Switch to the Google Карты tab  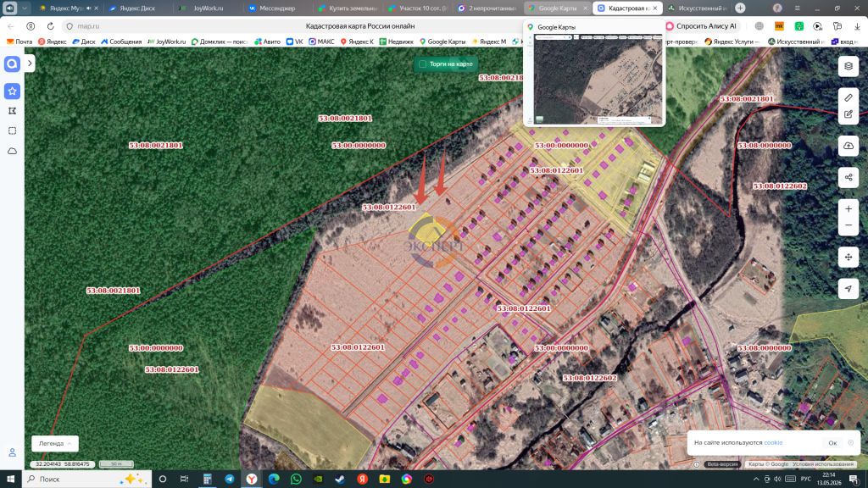pos(557,8)
